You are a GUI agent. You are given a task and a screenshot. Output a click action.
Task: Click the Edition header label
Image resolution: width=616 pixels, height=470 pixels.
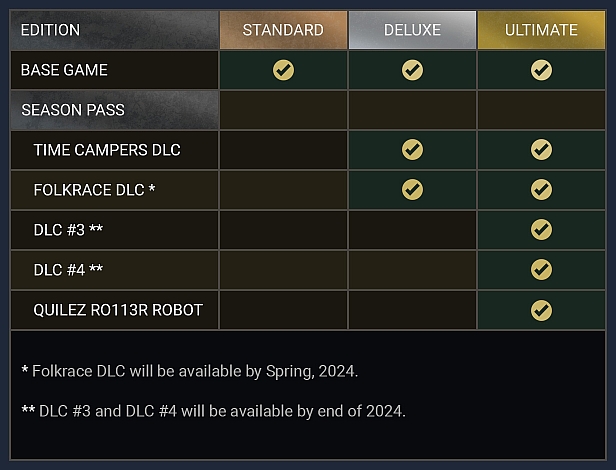coord(50,30)
